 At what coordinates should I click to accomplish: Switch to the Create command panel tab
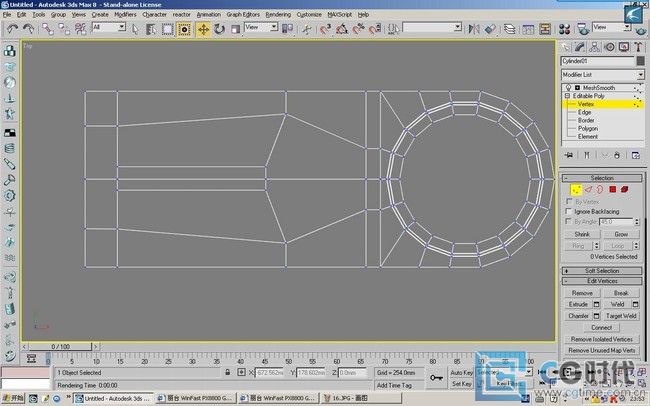(x=565, y=47)
